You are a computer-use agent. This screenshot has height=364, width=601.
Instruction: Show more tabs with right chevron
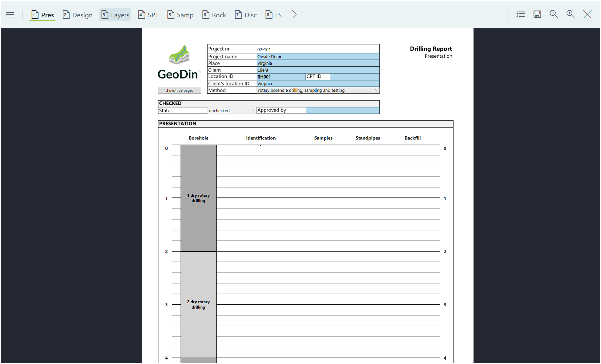tap(294, 14)
